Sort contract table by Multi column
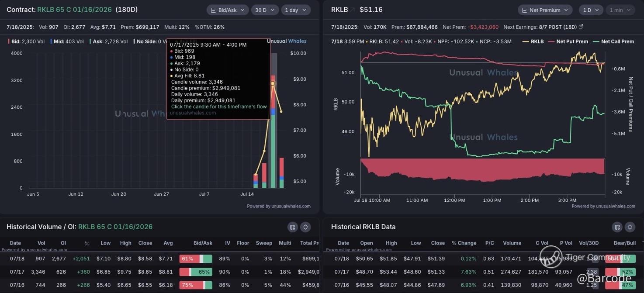The width and height of the screenshot is (644, 293). (285, 243)
